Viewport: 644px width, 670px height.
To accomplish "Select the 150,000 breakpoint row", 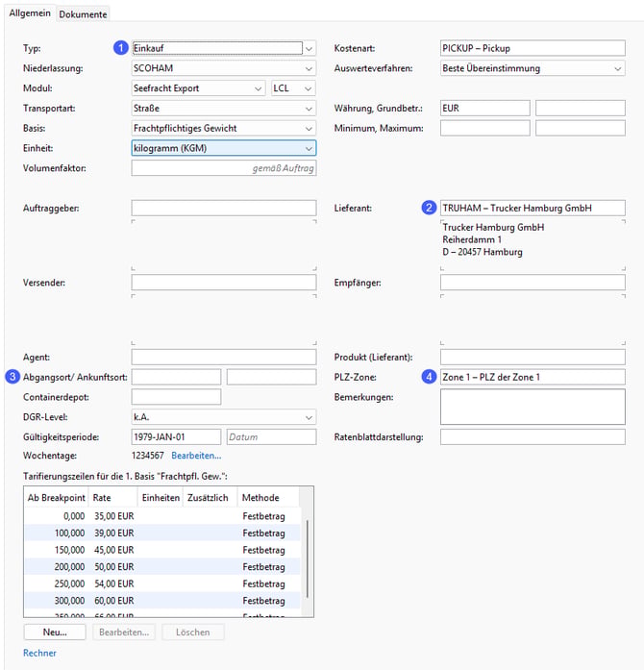I will click(x=162, y=551).
